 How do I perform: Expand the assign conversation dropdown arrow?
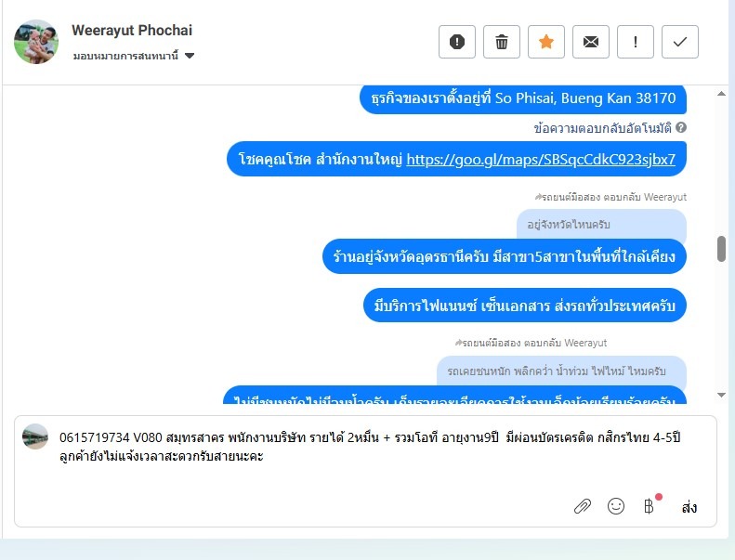pyautogui.click(x=190, y=56)
